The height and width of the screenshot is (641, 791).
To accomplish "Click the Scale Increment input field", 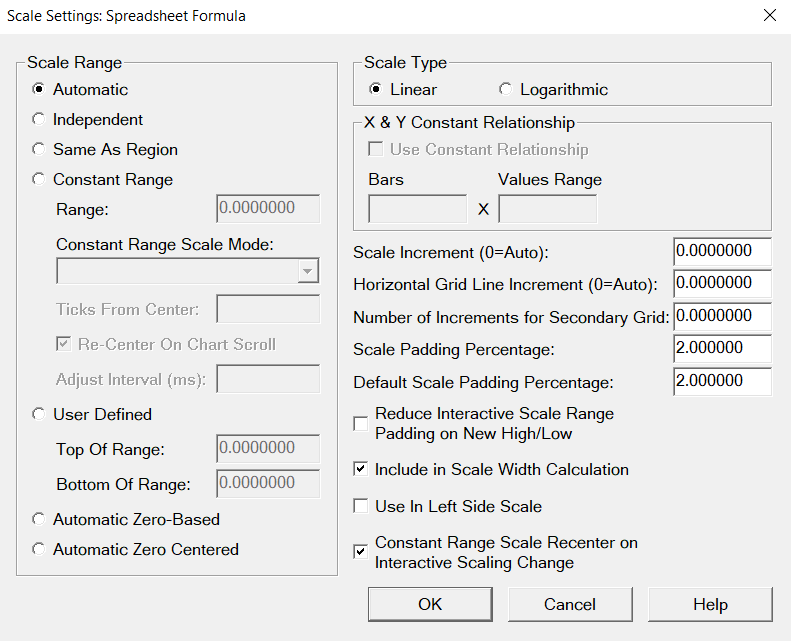I will tap(722, 250).
